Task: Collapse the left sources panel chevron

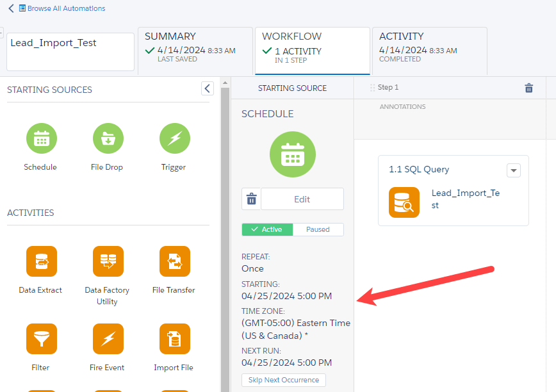Action: [x=207, y=88]
